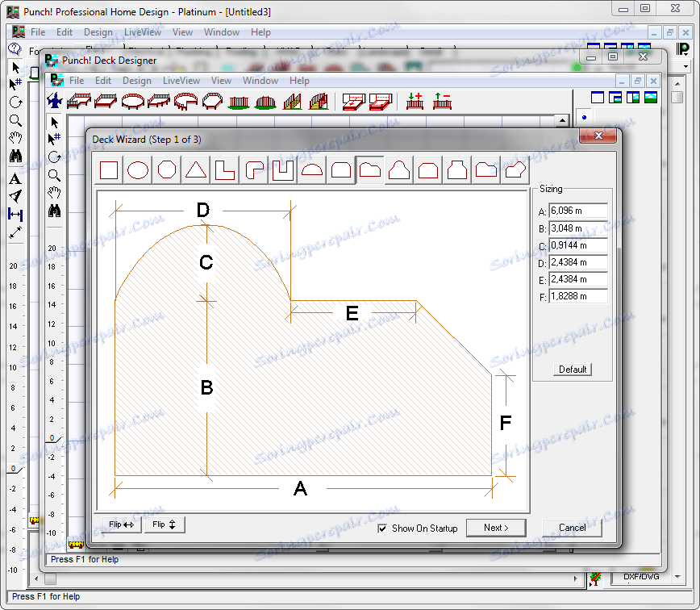Choose the L-shaped deck outline
The width and height of the screenshot is (700, 610).
click(x=225, y=170)
